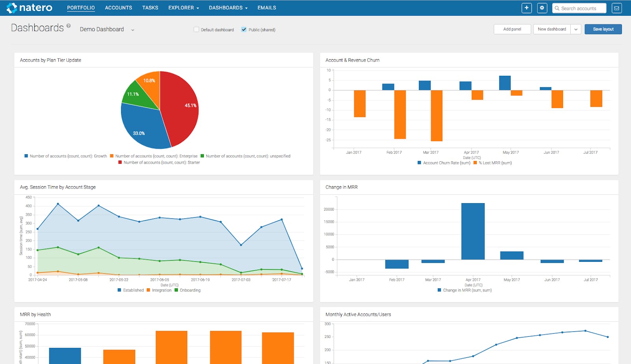This screenshot has height=364, width=631.
Task: Toggle Account Churn Rate legend entry
Action: 444,163
